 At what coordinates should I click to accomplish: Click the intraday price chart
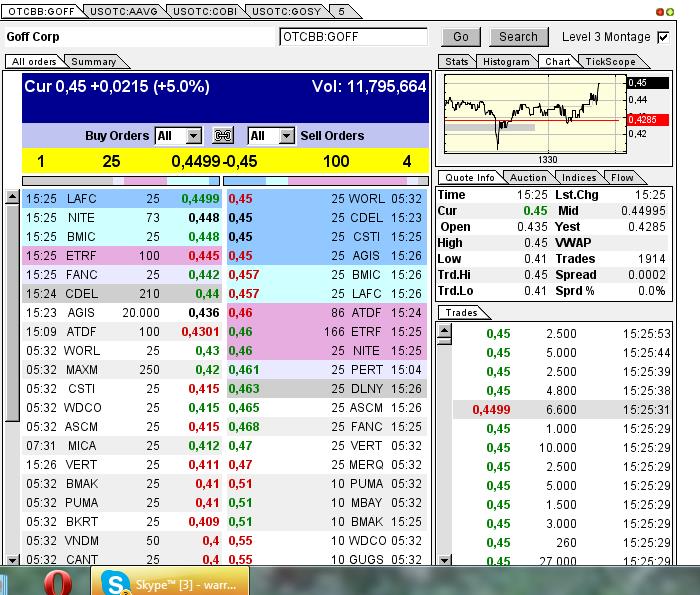(x=535, y=114)
